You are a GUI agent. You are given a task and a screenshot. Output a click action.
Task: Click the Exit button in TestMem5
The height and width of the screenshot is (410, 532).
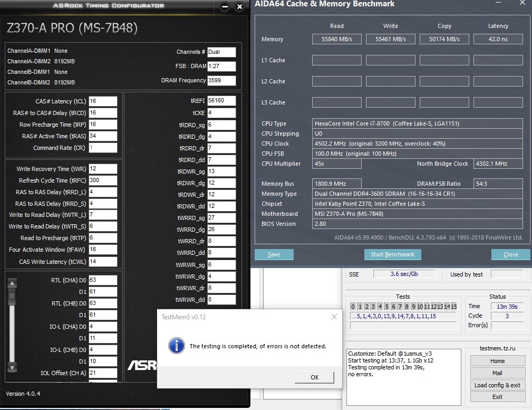click(497, 397)
